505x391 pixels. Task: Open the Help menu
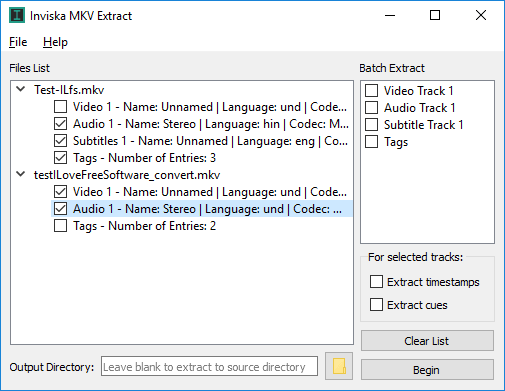tap(55, 42)
